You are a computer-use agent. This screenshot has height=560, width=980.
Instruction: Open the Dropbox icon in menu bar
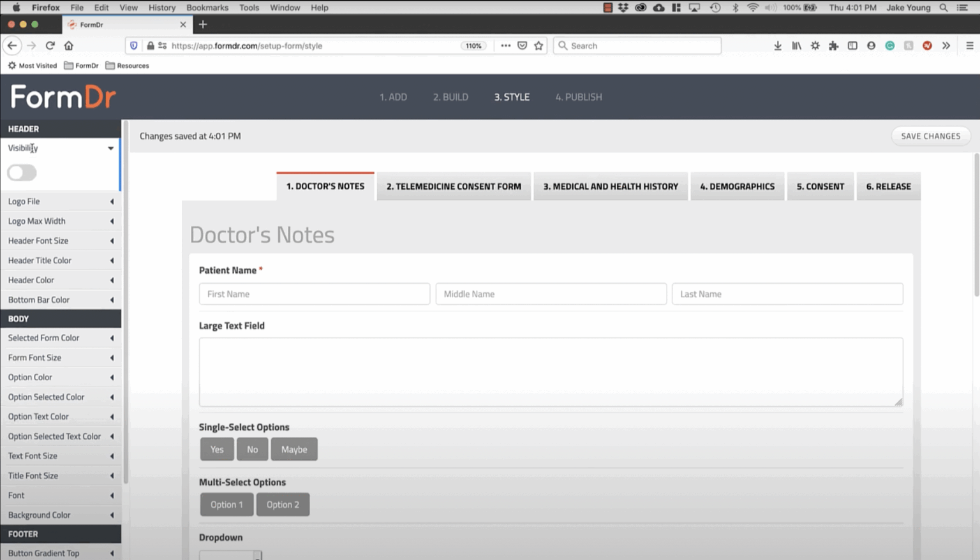(x=622, y=8)
